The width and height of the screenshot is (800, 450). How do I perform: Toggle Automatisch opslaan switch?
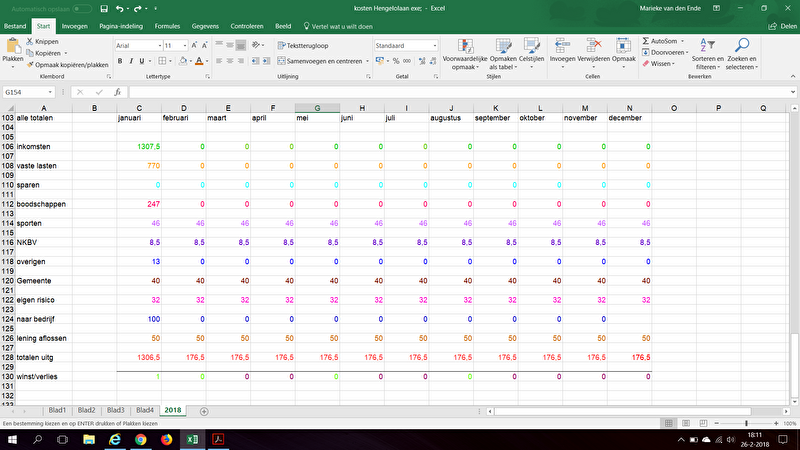pos(82,9)
